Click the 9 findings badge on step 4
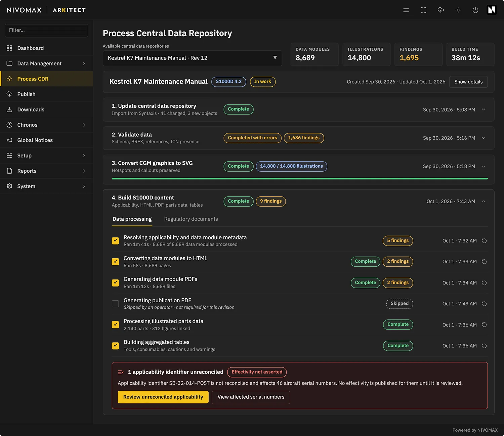The width and height of the screenshot is (504, 436). point(271,201)
